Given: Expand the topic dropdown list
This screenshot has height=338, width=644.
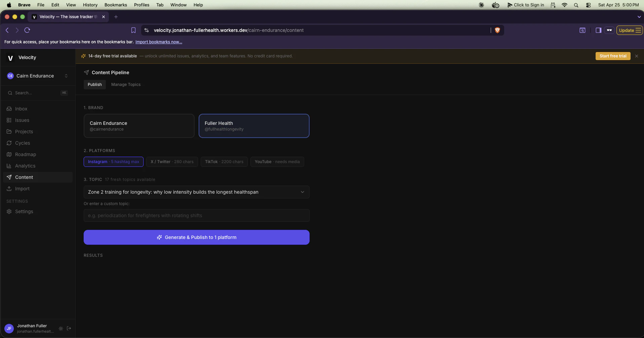Looking at the screenshot, I should tap(197, 192).
